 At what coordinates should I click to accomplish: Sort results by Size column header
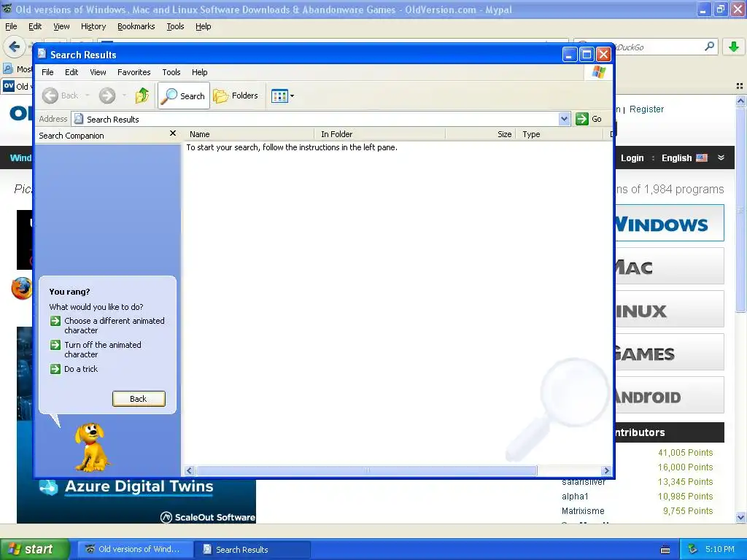(x=481, y=134)
